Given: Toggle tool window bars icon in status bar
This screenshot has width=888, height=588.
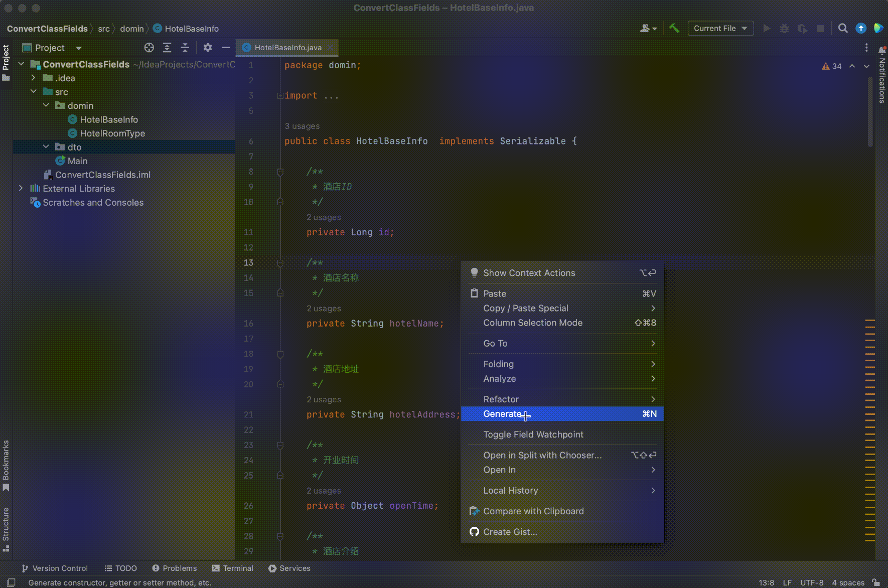Looking at the screenshot, I should point(11,582).
